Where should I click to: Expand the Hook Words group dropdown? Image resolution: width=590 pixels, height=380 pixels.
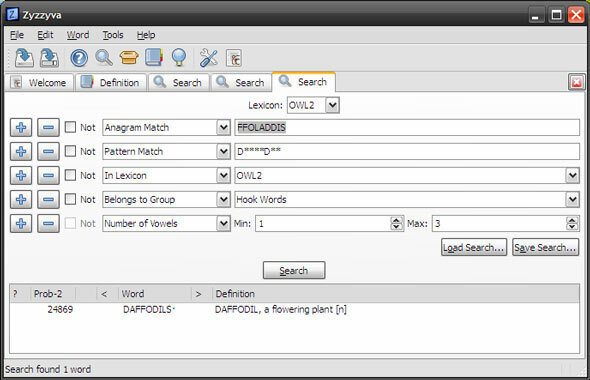572,199
